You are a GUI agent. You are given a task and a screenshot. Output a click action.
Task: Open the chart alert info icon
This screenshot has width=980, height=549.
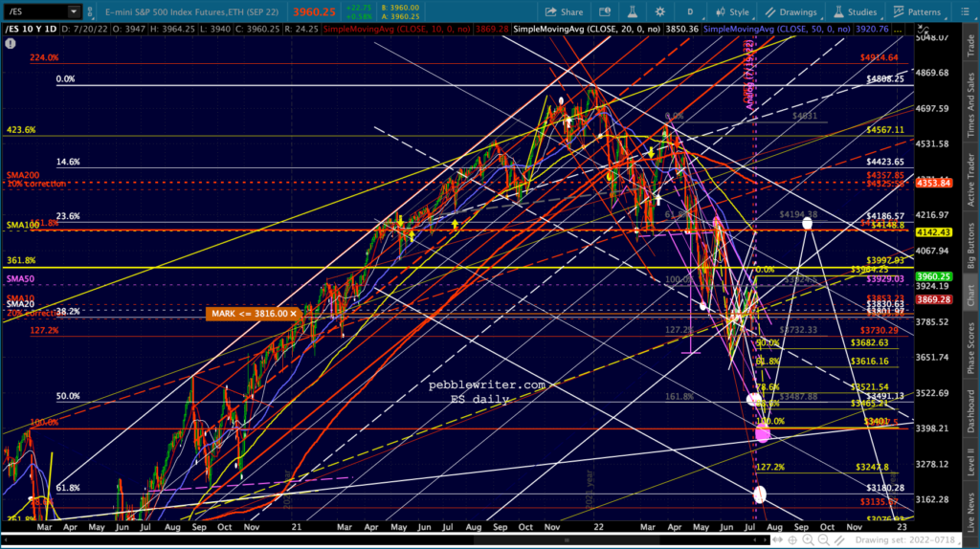pos(605,11)
